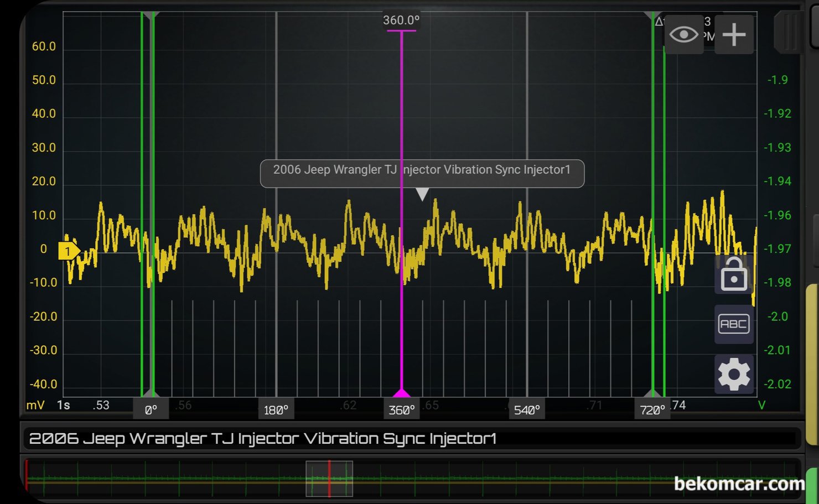Click the plus icon to add a channel

tap(734, 35)
